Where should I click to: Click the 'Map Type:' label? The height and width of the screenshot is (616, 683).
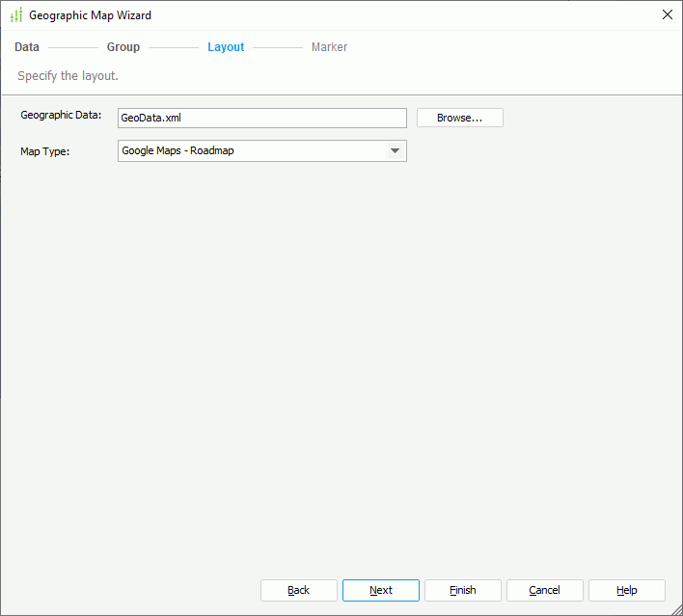(45, 151)
